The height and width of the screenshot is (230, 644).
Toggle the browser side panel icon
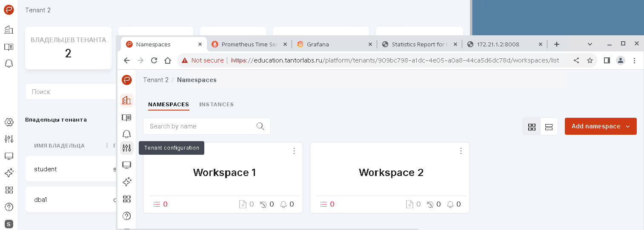[x=607, y=60]
